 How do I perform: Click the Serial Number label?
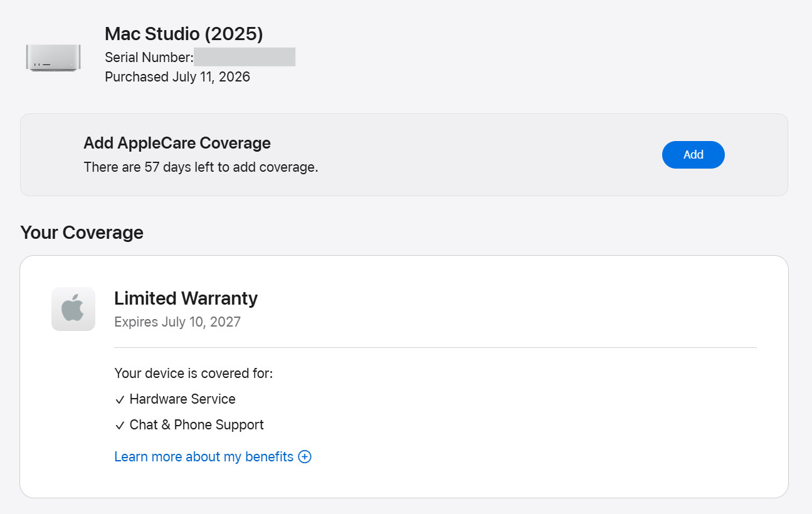tap(149, 58)
